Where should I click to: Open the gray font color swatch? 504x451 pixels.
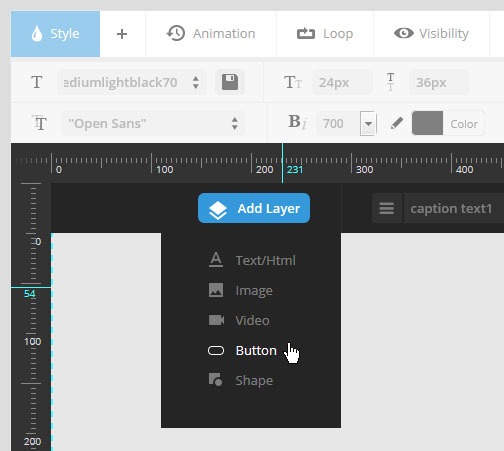pos(427,123)
